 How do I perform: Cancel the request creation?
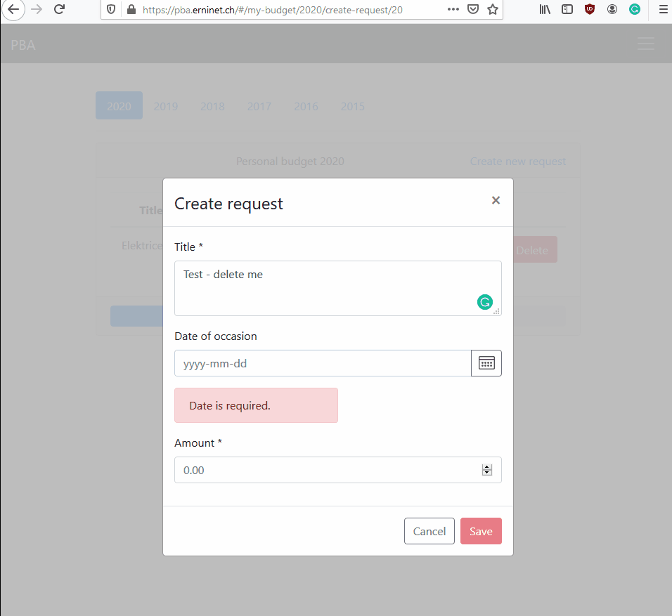coord(429,531)
